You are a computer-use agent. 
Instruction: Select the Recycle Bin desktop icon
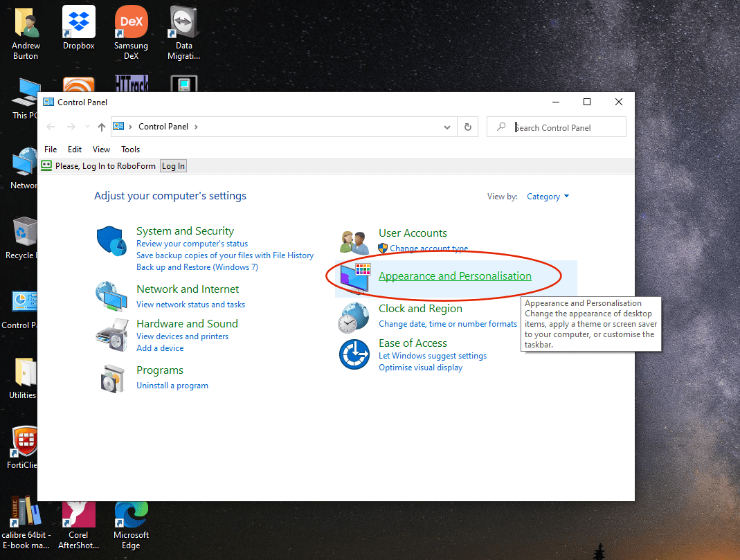pos(21,238)
